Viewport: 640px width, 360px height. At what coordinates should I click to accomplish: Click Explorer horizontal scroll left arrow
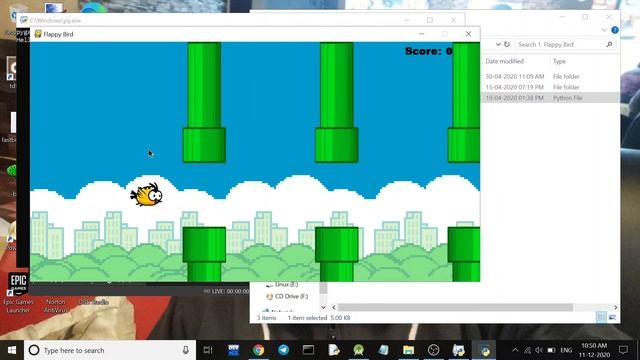[x=334, y=307]
